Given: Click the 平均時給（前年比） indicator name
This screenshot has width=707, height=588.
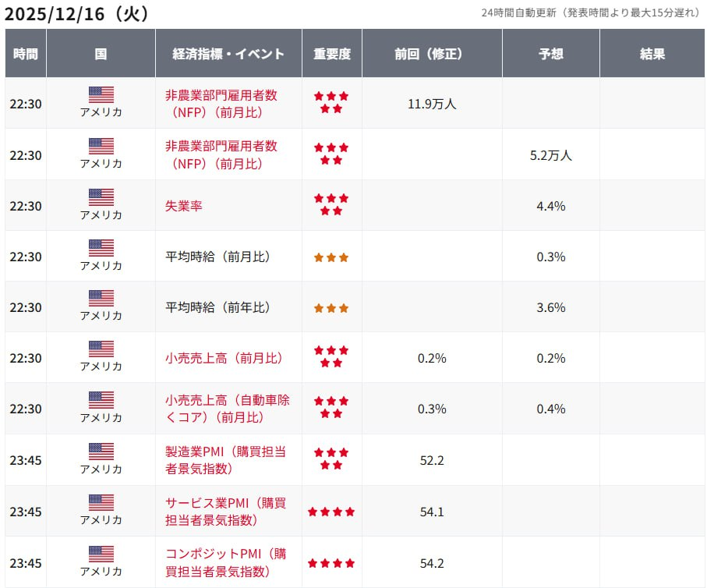Looking at the screenshot, I should point(217,307).
